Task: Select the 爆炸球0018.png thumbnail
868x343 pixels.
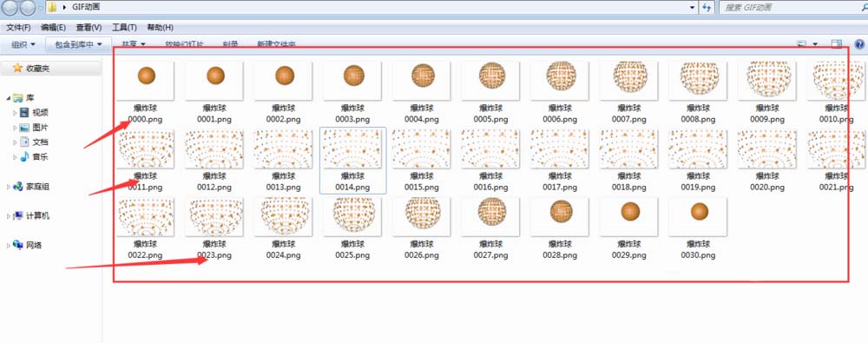Action: coord(628,149)
